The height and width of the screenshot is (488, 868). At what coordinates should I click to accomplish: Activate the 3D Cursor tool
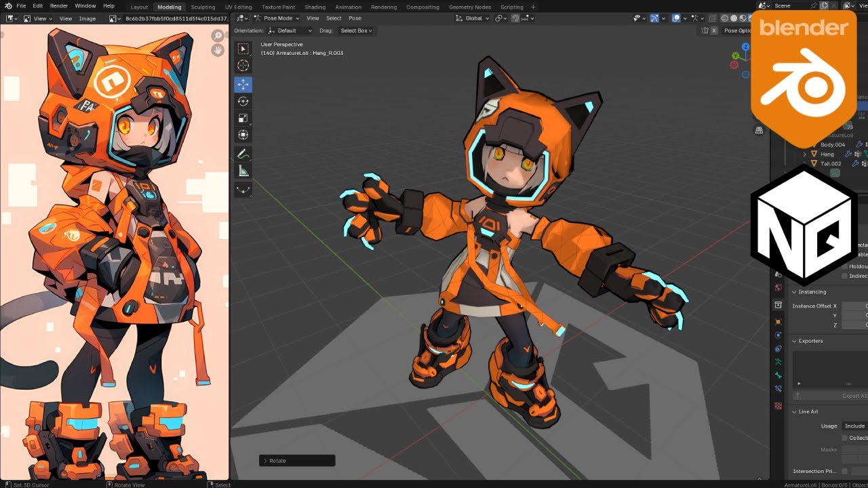click(x=243, y=66)
